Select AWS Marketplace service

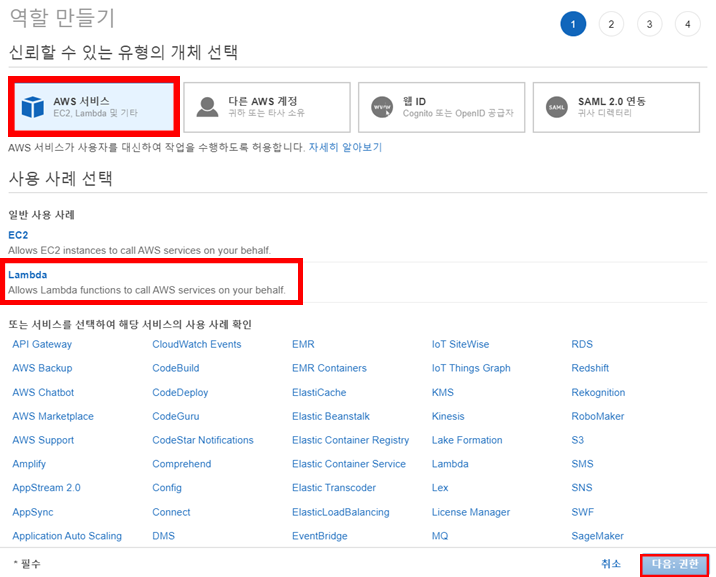[x=53, y=416]
